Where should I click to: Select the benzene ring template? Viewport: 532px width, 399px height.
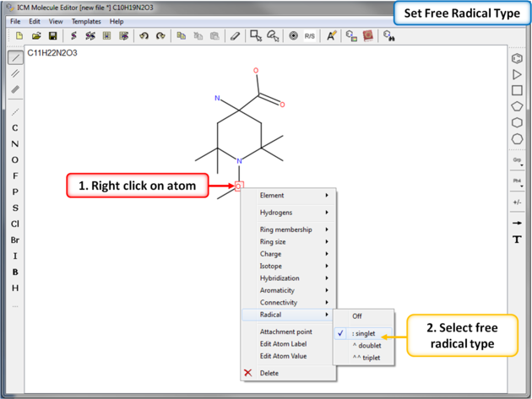tap(517, 59)
